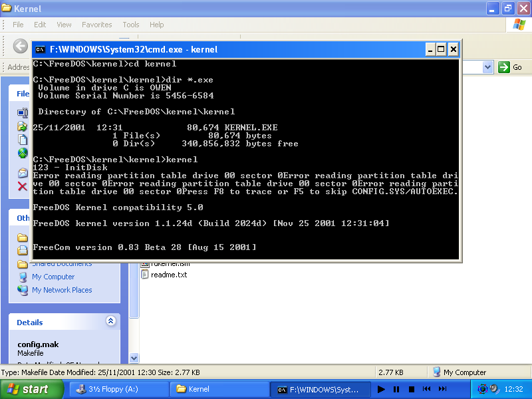Screen dimensions: 532x399
Task: Click the cmd.exe title bar system icon
Action: pos(41,49)
